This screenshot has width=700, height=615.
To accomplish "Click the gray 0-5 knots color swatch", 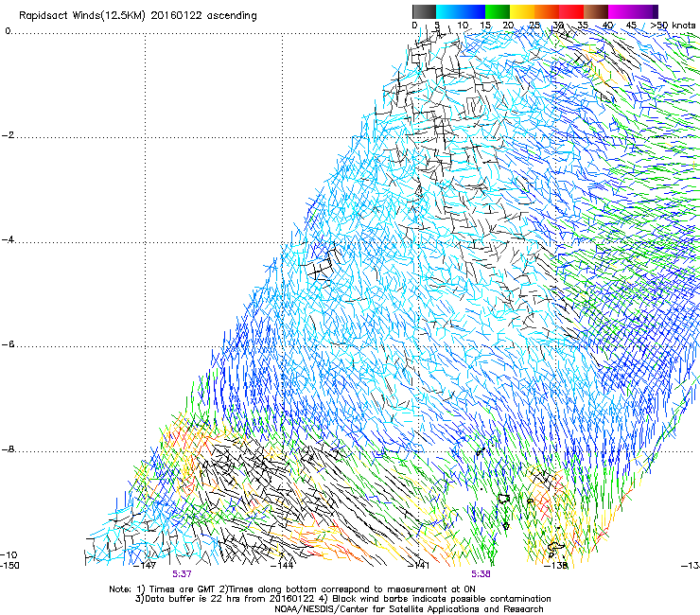I will pyautogui.click(x=424, y=11).
